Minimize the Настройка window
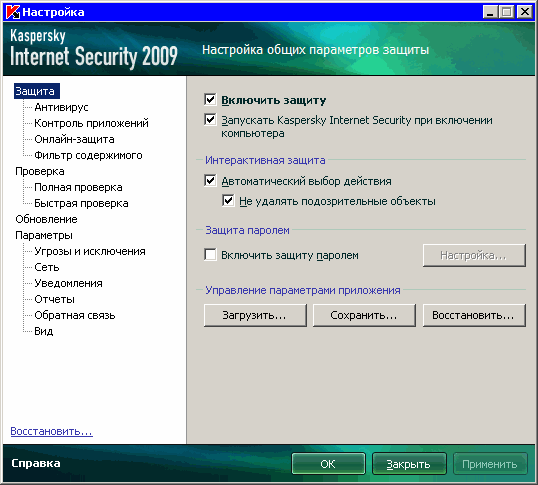 pos(490,12)
